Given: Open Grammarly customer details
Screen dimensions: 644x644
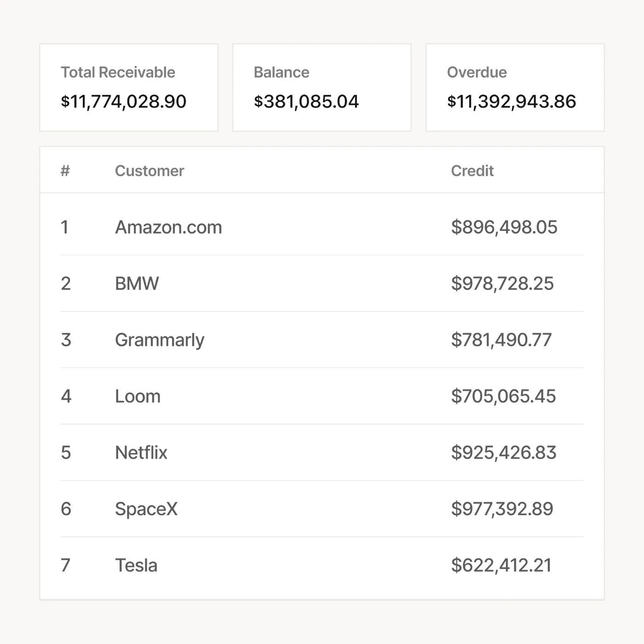Looking at the screenshot, I should coord(160,340).
